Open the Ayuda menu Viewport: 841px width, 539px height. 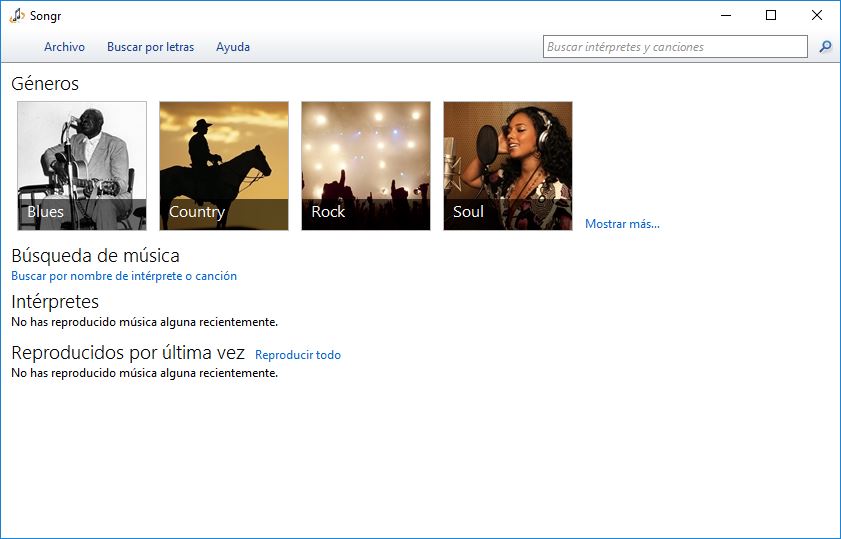[233, 47]
